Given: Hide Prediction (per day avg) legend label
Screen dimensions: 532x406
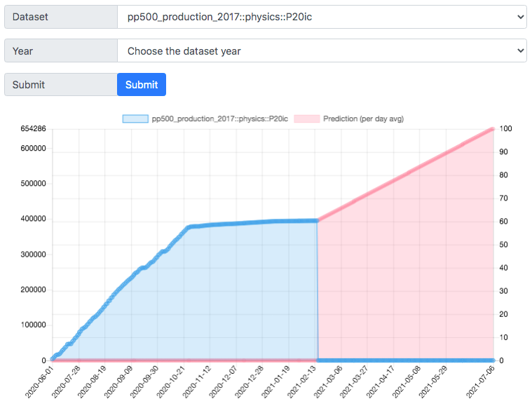Looking at the screenshot, I should pos(363,119).
